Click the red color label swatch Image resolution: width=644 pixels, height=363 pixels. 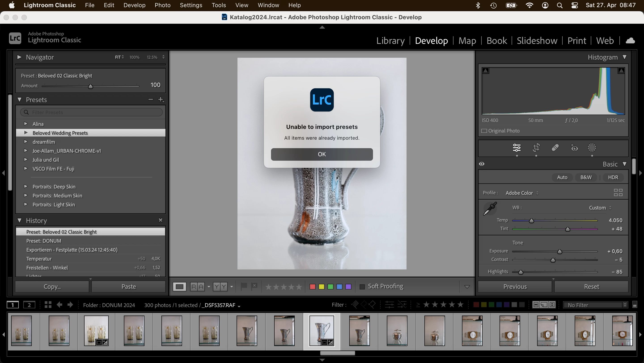[x=312, y=286]
